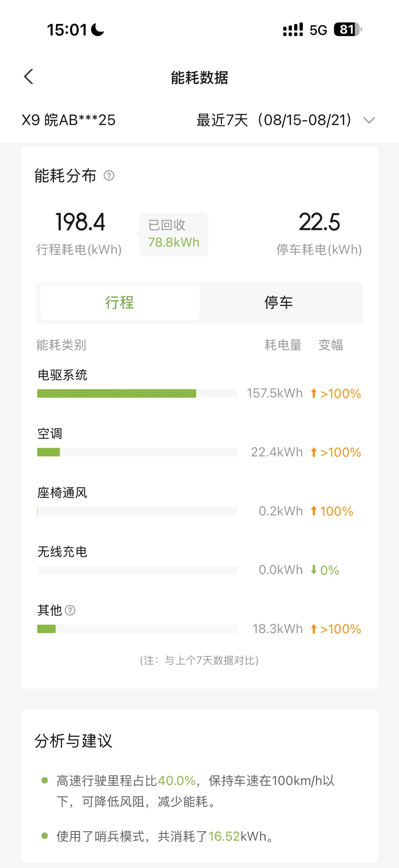Expand the date range chevron
This screenshot has width=399, height=868.
point(369,120)
